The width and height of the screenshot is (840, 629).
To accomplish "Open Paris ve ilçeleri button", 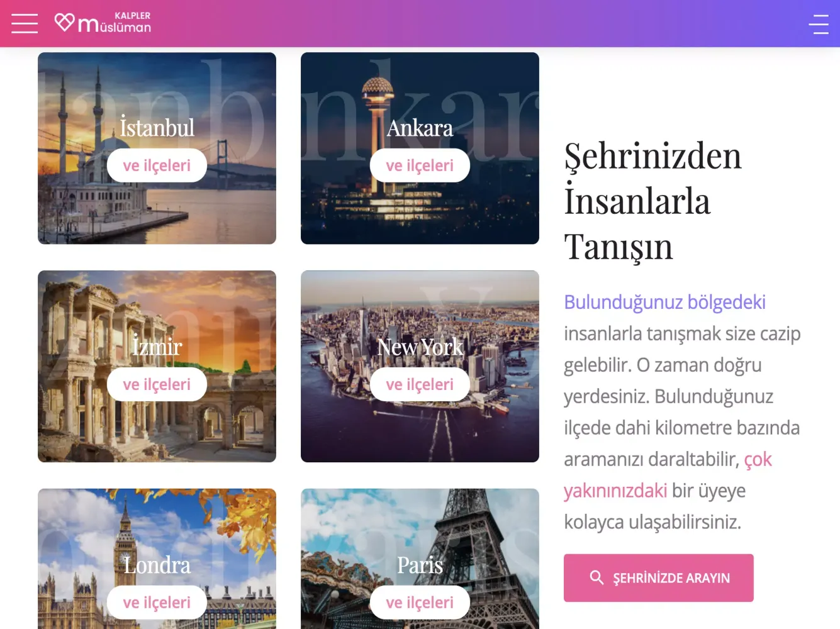I will click(420, 603).
